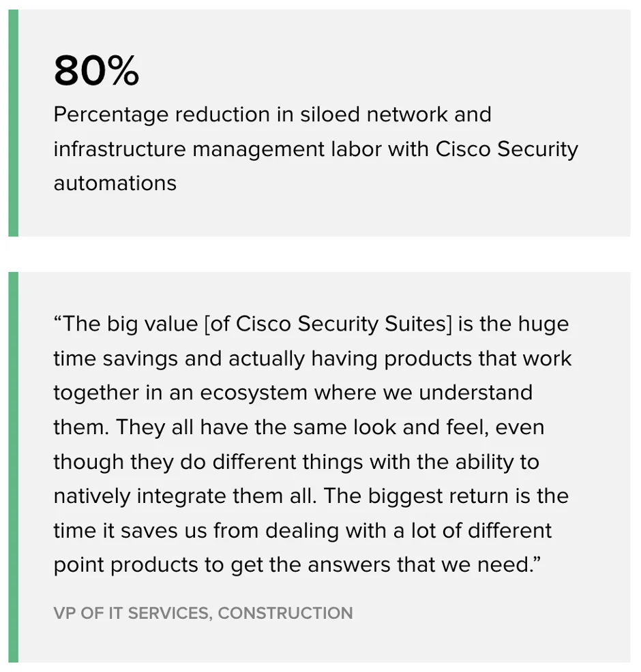
Task: Click the green accent bar beside the 80% card
Action: 13,123
